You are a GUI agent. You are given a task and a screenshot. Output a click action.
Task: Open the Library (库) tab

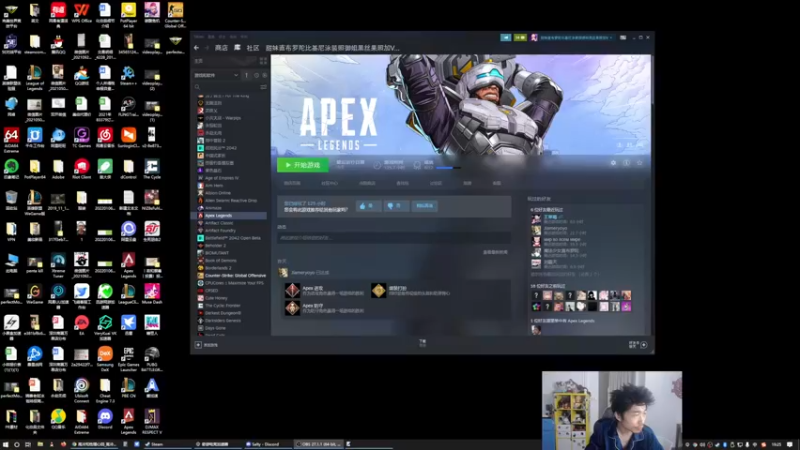coord(237,48)
